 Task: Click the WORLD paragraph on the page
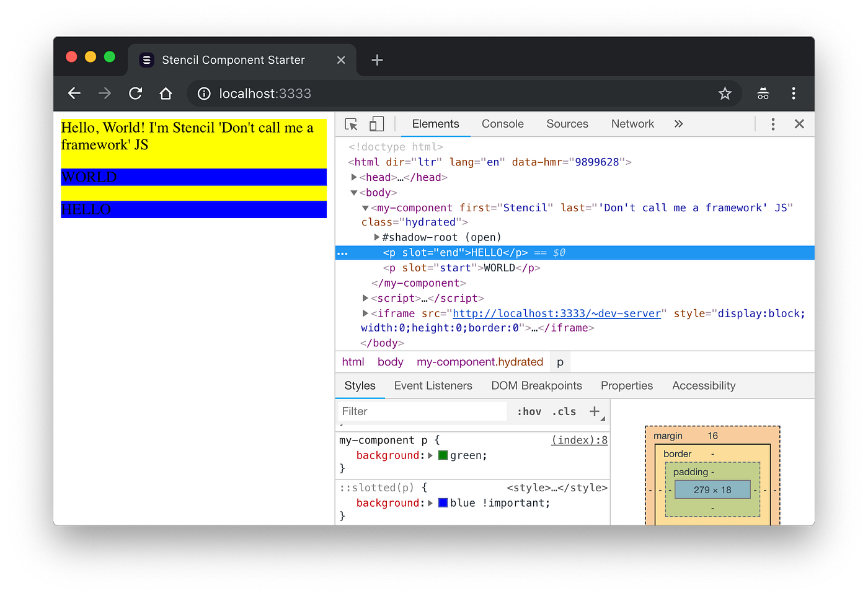[193, 177]
